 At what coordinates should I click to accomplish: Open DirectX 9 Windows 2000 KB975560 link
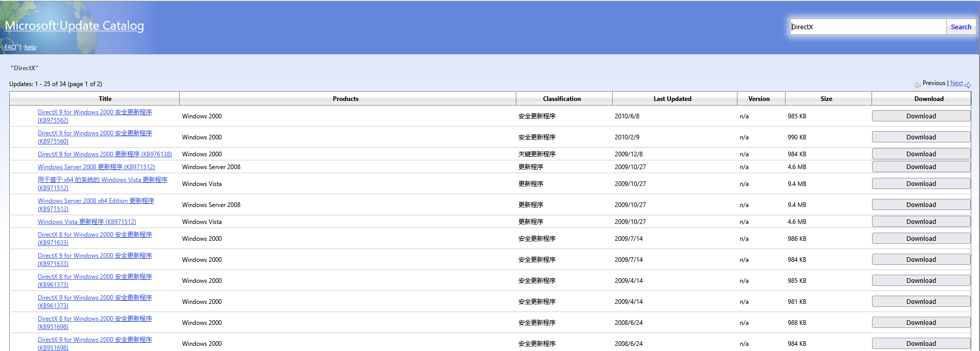pos(95,137)
